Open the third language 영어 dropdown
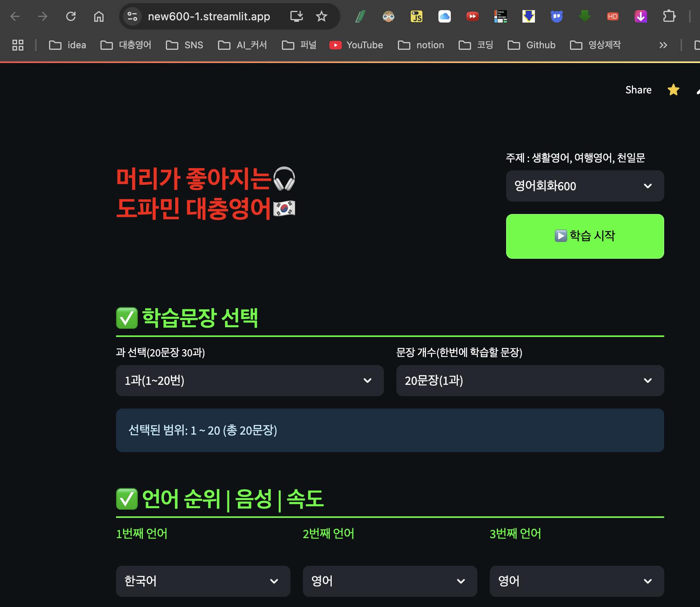Screen dimensions: 700x607 click(577, 581)
